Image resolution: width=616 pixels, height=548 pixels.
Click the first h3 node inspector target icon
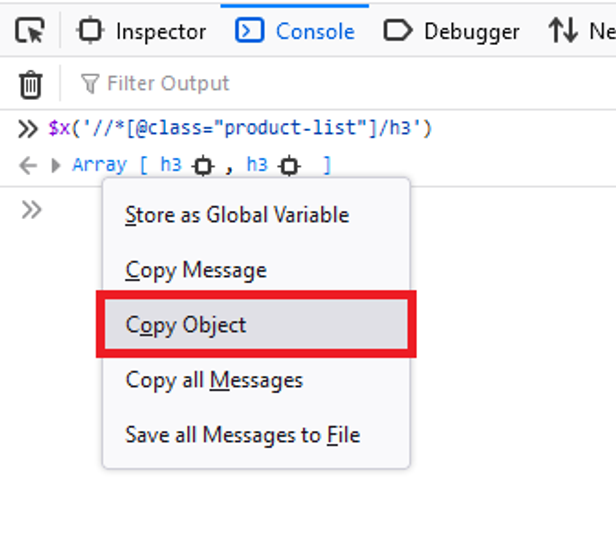tap(203, 165)
